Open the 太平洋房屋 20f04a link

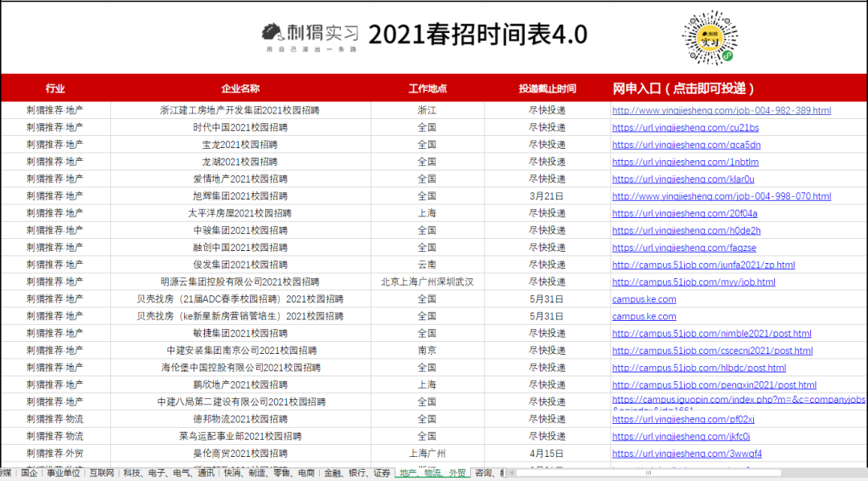(685, 213)
